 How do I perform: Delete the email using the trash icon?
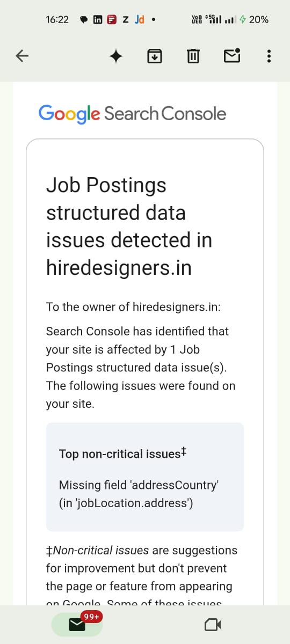point(193,56)
